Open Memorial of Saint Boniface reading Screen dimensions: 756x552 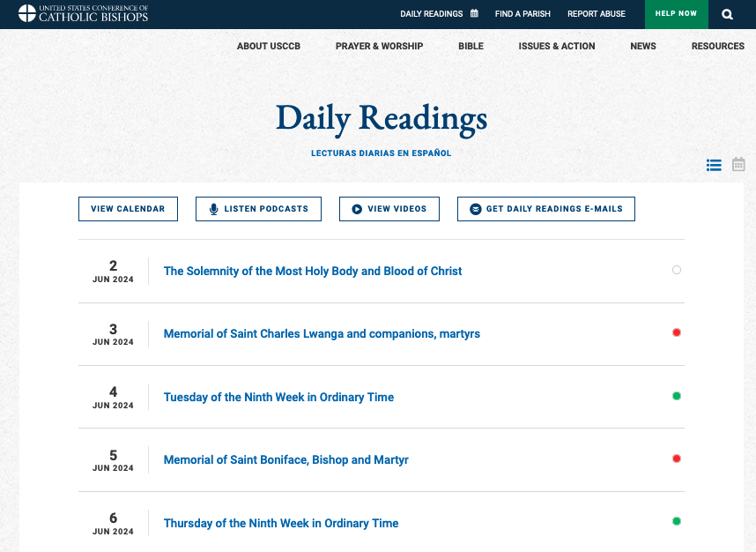pos(285,459)
